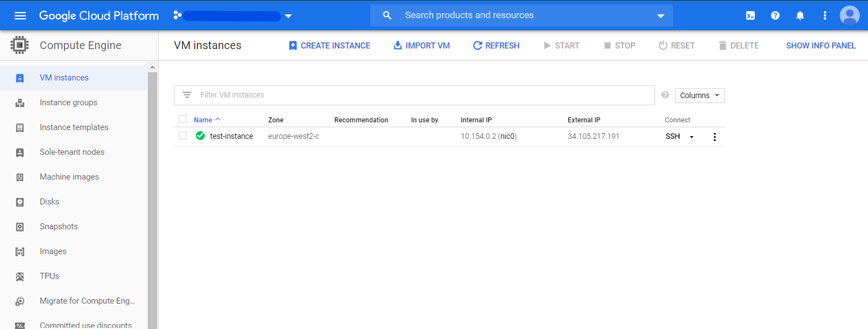Click the TPUs sidebar icon
The image size is (868, 329).
coord(20,277)
